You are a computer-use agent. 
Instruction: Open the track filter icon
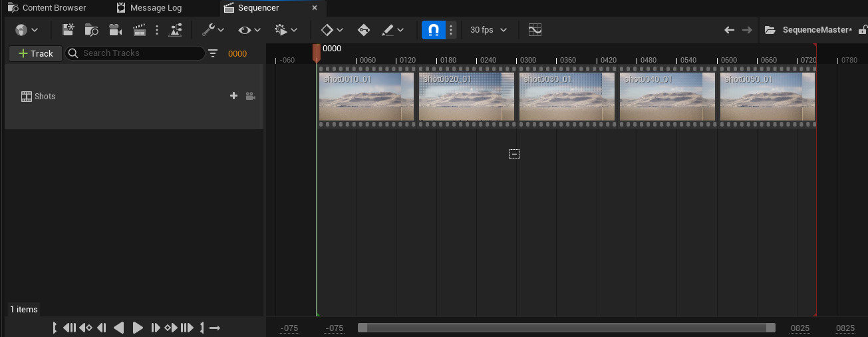pos(213,53)
